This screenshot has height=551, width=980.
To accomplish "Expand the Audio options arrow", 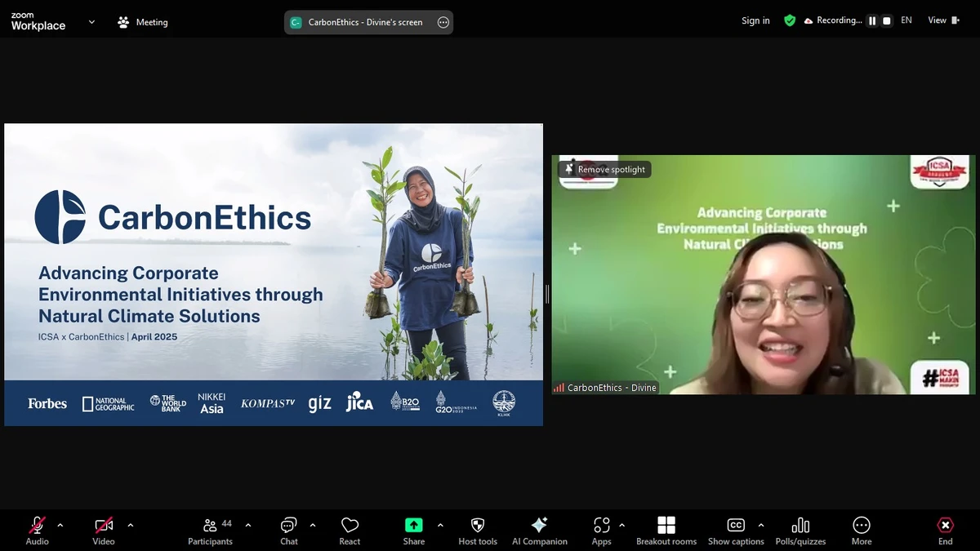I will [60, 525].
